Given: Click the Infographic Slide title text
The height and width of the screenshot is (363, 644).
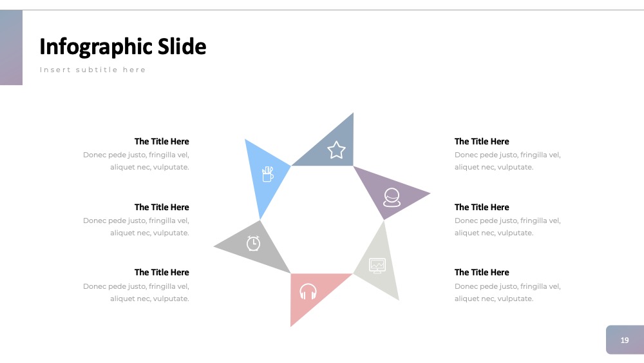Looking at the screenshot, I should click(x=123, y=47).
